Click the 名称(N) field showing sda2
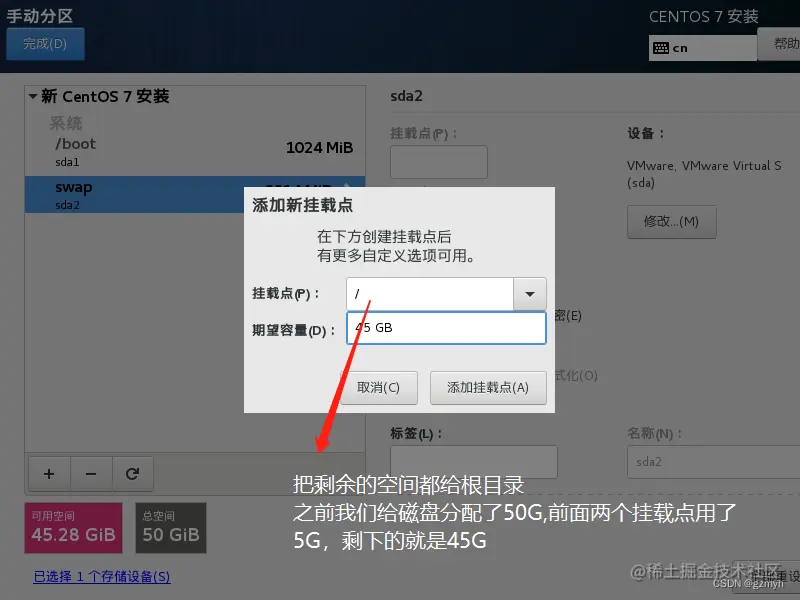Screen dimensions: 800x600 [x=711, y=461]
